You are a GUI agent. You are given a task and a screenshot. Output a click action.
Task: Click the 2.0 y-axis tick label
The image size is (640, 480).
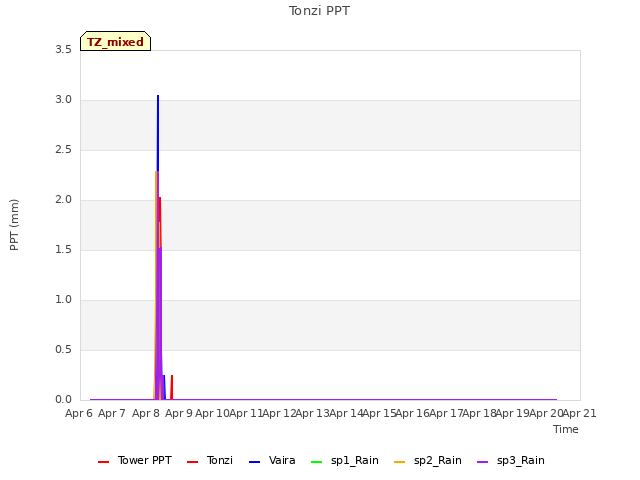point(63,200)
